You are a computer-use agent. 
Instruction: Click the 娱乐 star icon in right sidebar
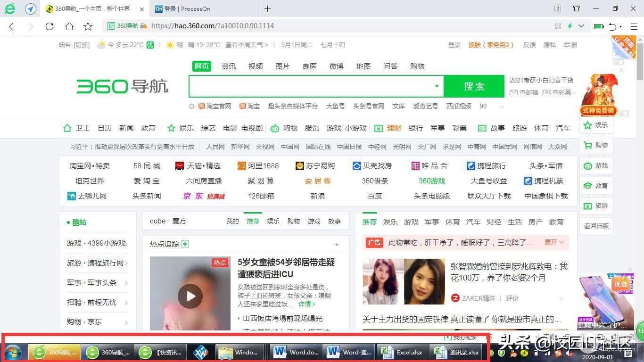coord(588,125)
